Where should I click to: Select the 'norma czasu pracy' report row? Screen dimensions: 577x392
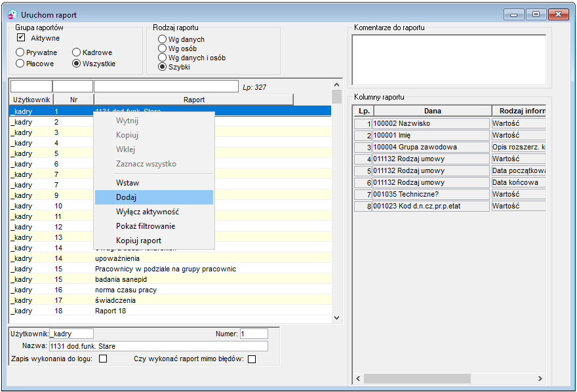(170, 290)
